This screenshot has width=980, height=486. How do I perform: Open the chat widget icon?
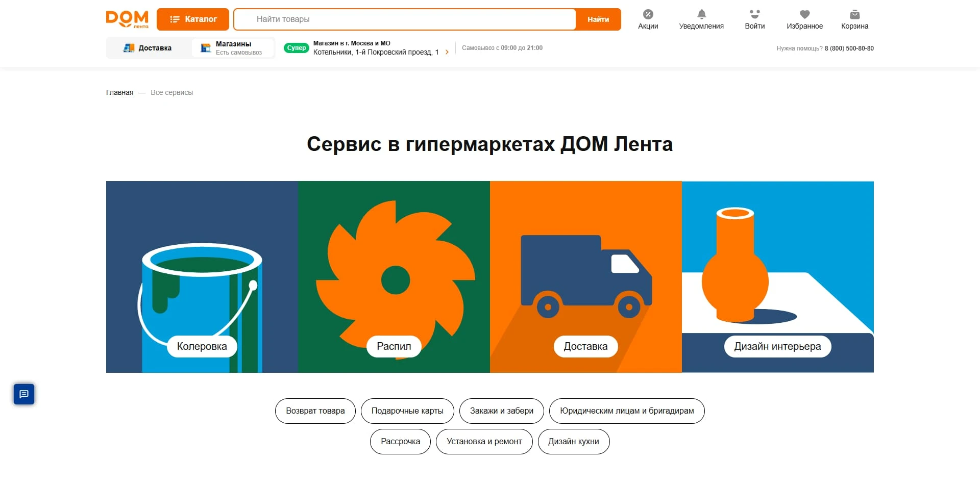pyautogui.click(x=24, y=394)
